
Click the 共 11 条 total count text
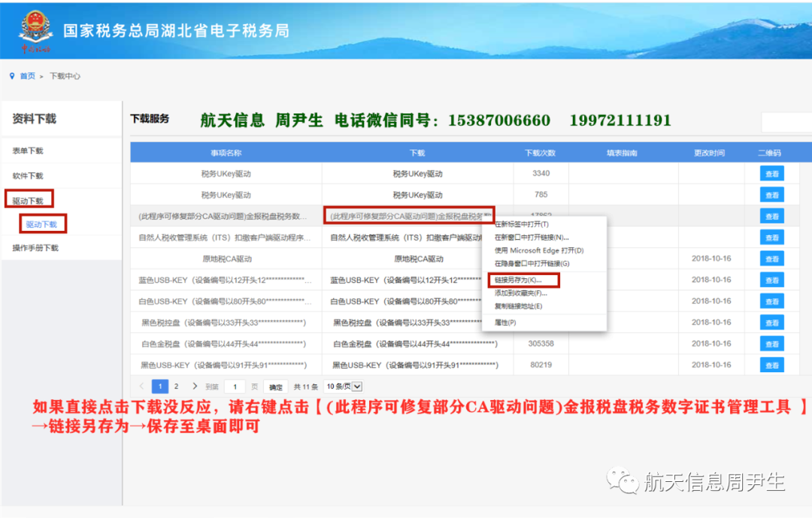[305, 387]
